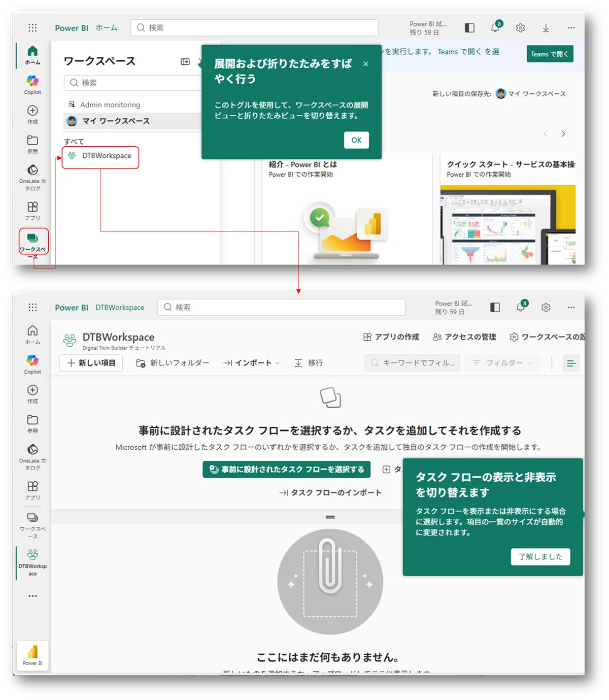The height and width of the screenshot is (700, 609).
Task: Click previous arrow in card carousel
Action: (546, 134)
